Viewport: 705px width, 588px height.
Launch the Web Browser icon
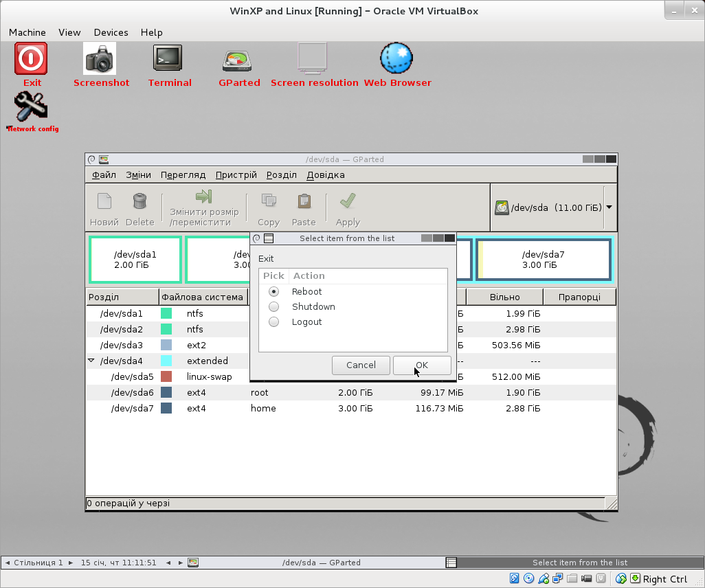396,59
